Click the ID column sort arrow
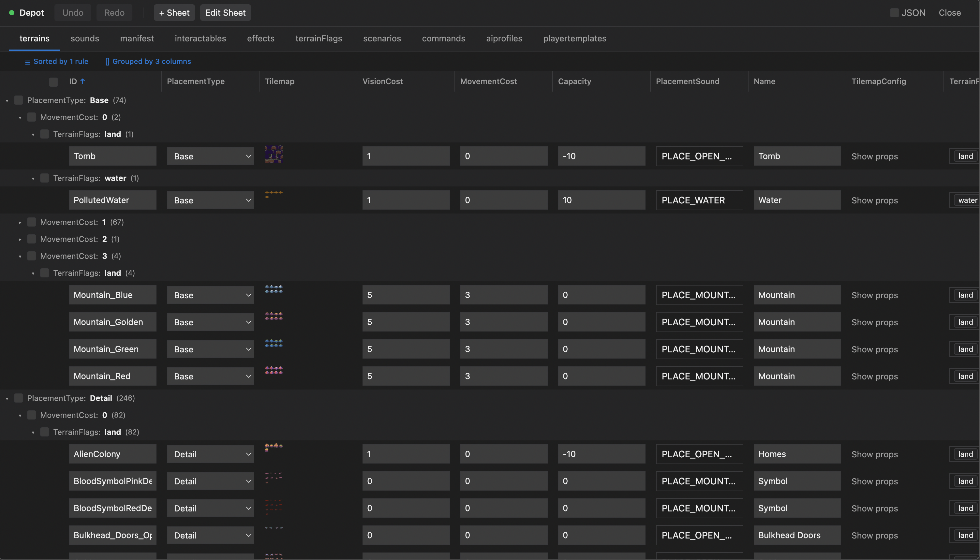The width and height of the screenshot is (980, 560). click(x=83, y=81)
